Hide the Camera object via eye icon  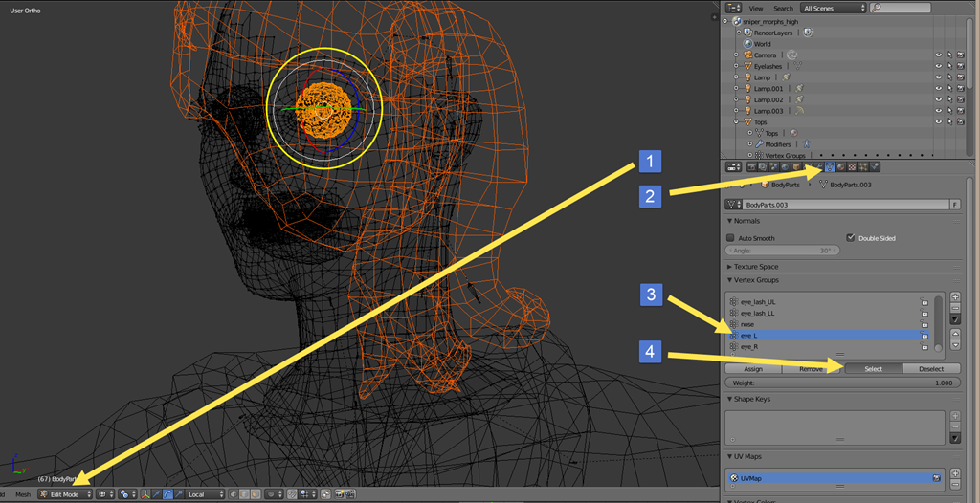pos(938,55)
